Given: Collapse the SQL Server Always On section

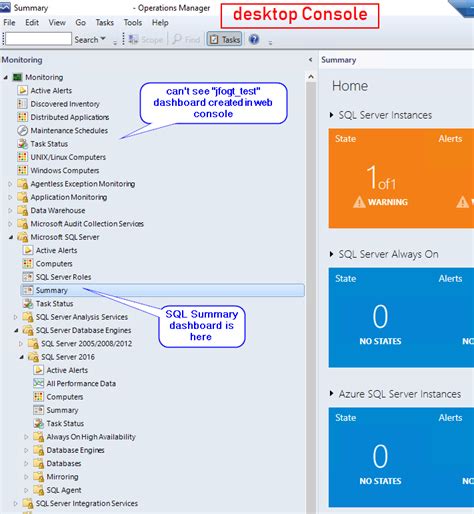Looking at the screenshot, I should point(331,254).
